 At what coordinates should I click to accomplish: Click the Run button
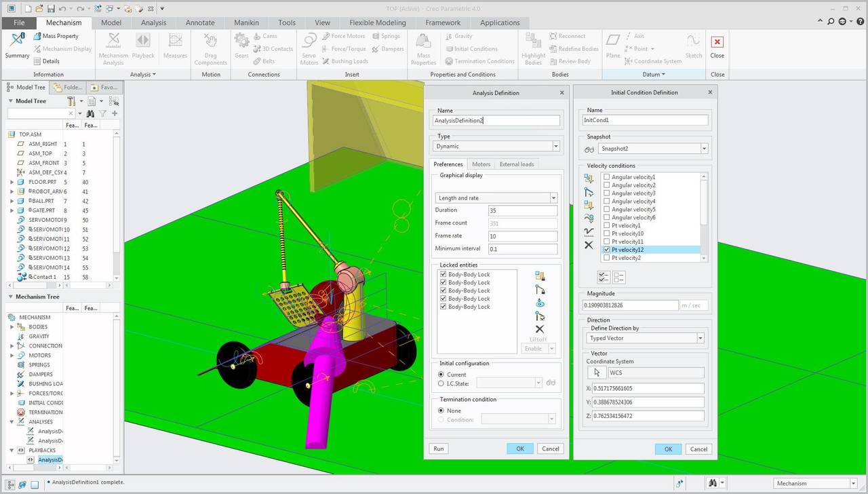[x=439, y=449]
